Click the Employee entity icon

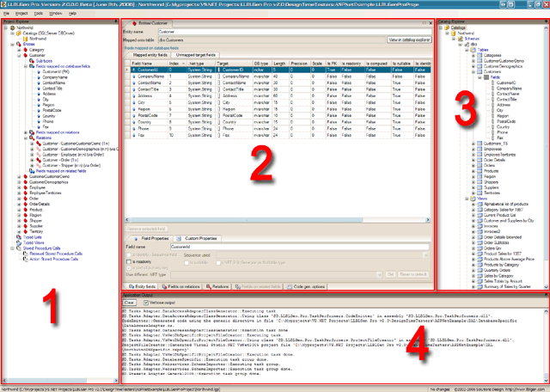tap(25, 187)
